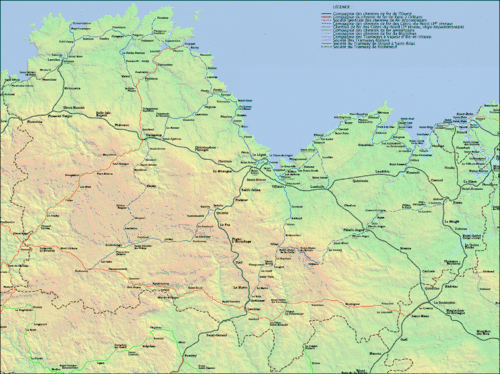Click the Broons station label
500x374 pixels.
coord(405,248)
